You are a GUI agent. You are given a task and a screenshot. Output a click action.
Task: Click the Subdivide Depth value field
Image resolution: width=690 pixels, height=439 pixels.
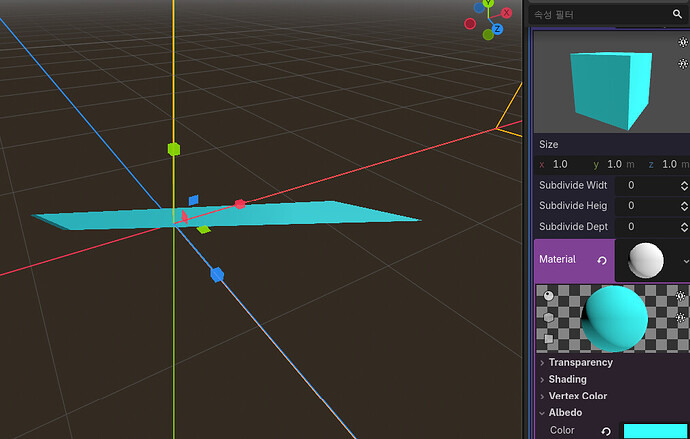(x=647, y=227)
